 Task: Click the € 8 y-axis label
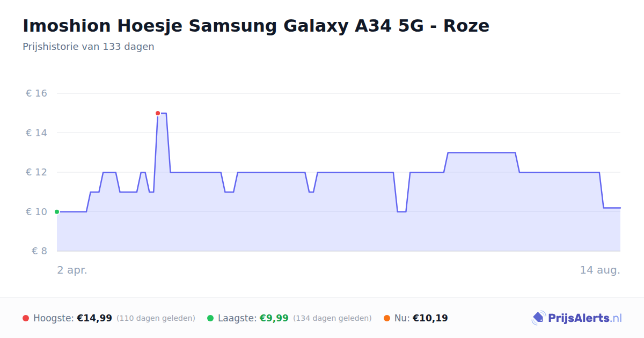(x=40, y=251)
